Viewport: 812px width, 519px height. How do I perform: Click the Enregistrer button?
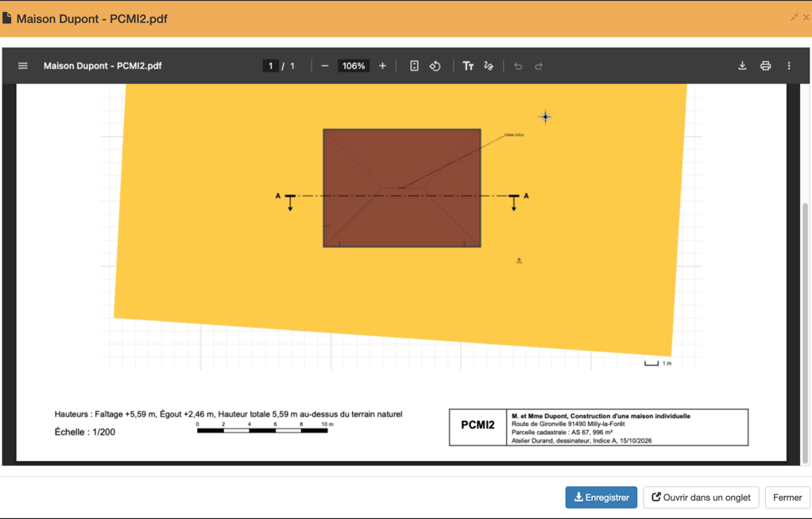click(x=601, y=498)
